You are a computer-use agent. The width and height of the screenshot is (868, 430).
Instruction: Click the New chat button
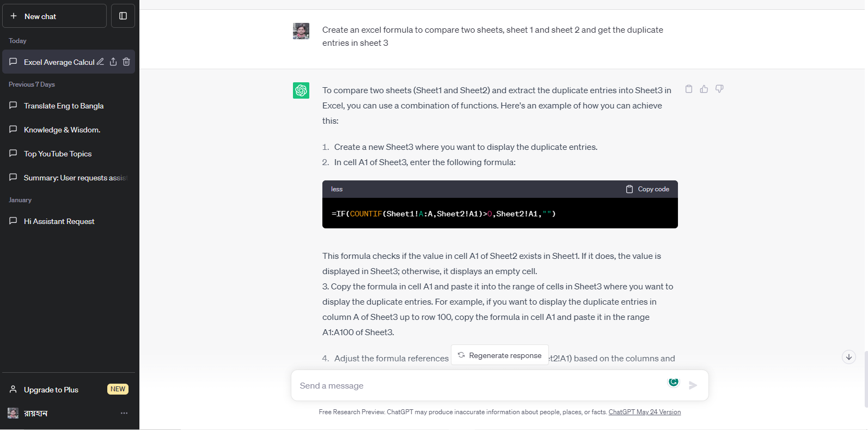pyautogui.click(x=54, y=16)
